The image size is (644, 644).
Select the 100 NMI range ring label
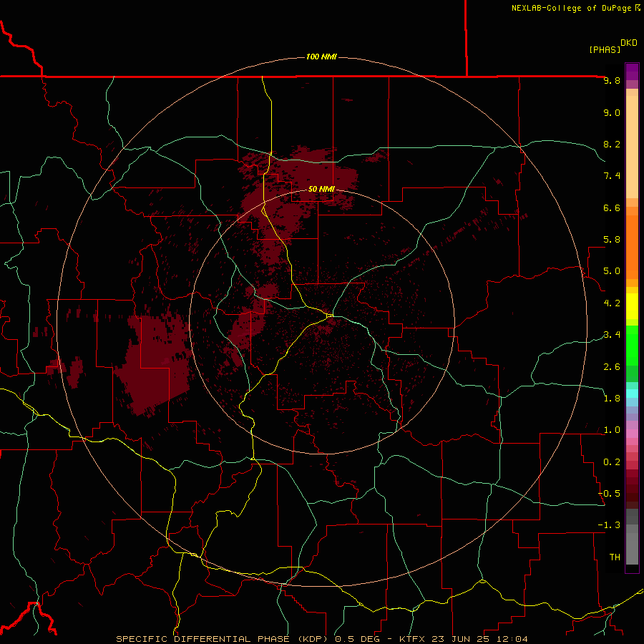321,57
